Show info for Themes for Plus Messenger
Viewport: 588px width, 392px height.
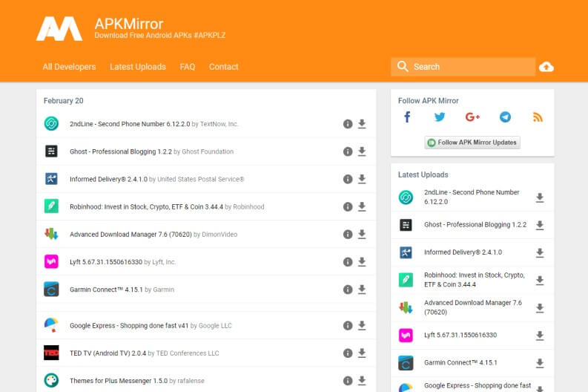[x=348, y=381]
